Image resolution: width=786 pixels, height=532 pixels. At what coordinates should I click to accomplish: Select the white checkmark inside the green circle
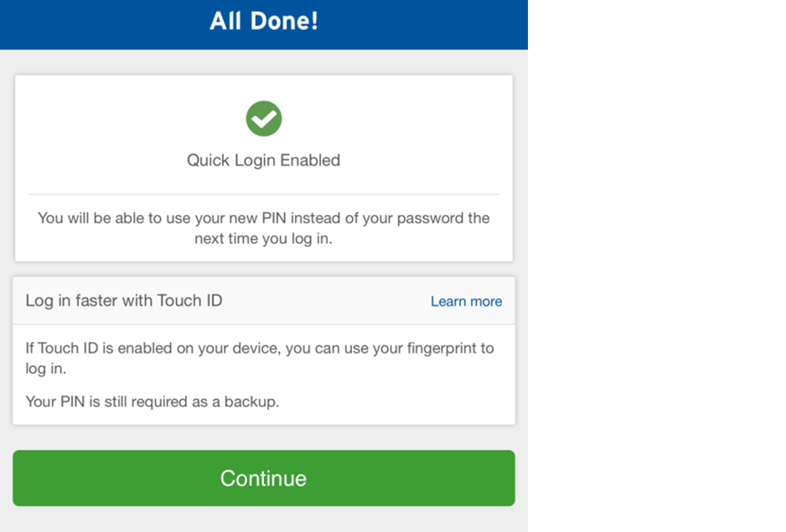(263, 118)
